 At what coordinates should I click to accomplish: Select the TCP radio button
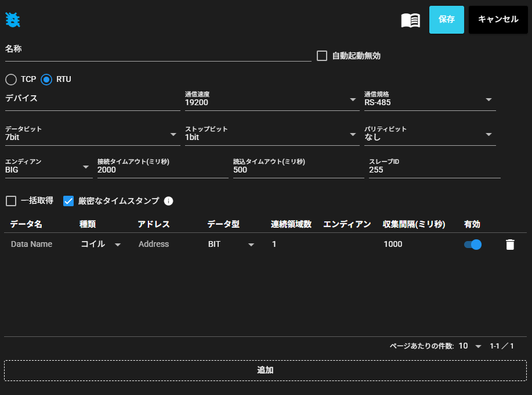point(11,79)
